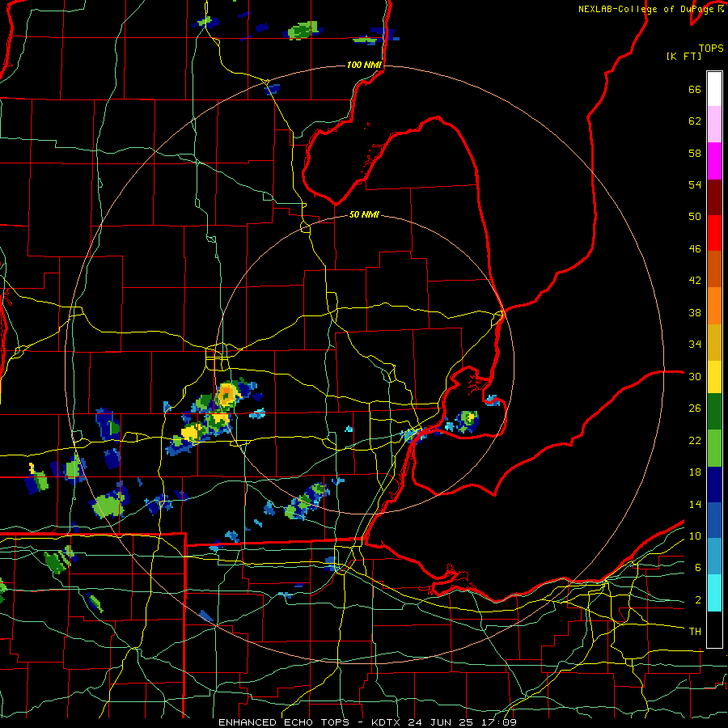Click the bright red 50 kft legend swatch

[714, 233]
